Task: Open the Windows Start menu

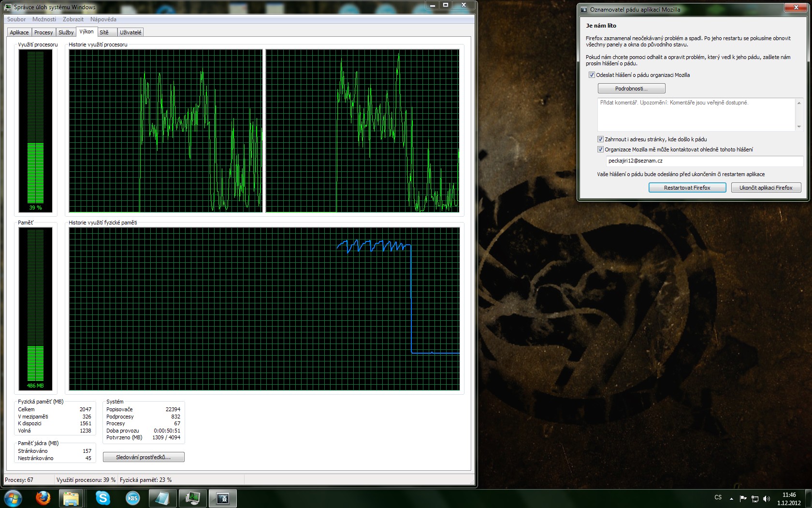Action: (x=13, y=498)
